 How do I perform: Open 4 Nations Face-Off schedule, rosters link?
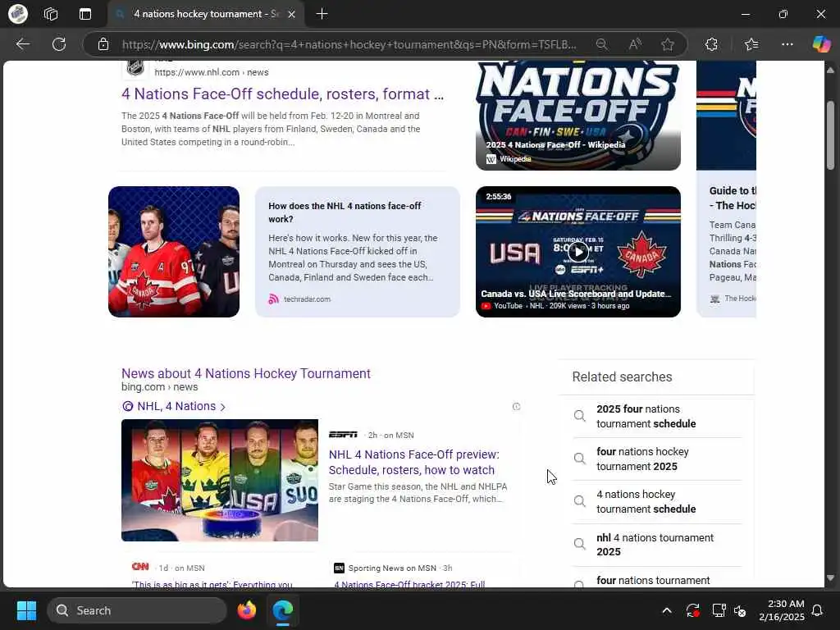[x=282, y=94]
